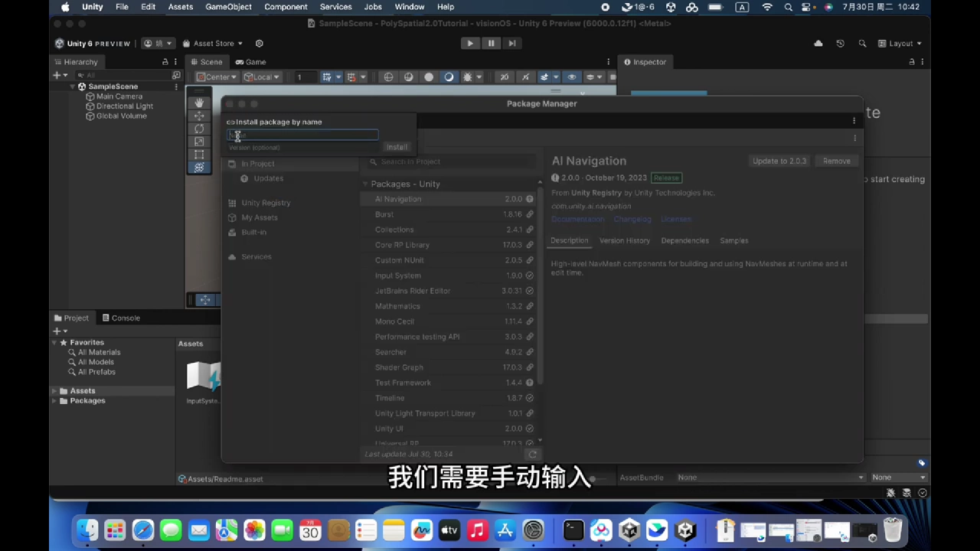Open Samples tab in Package Manager

point(734,240)
